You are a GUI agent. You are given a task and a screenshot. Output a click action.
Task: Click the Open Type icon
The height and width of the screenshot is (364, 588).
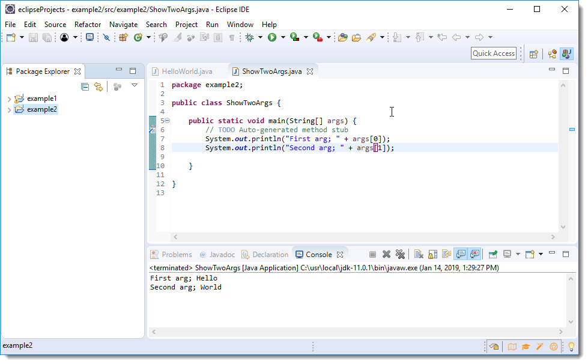342,37
